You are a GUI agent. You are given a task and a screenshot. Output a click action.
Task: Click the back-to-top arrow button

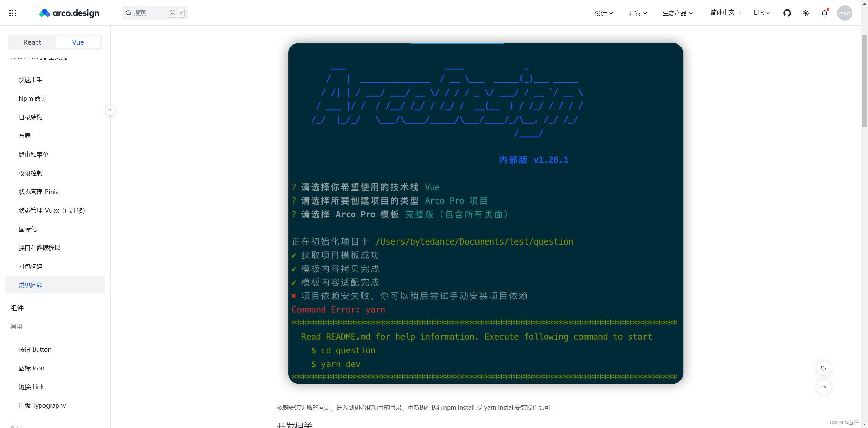[x=824, y=387]
